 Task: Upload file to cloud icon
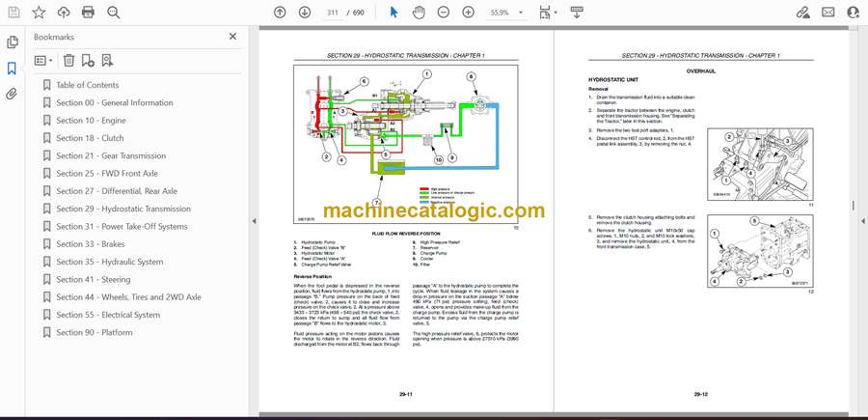(64, 13)
